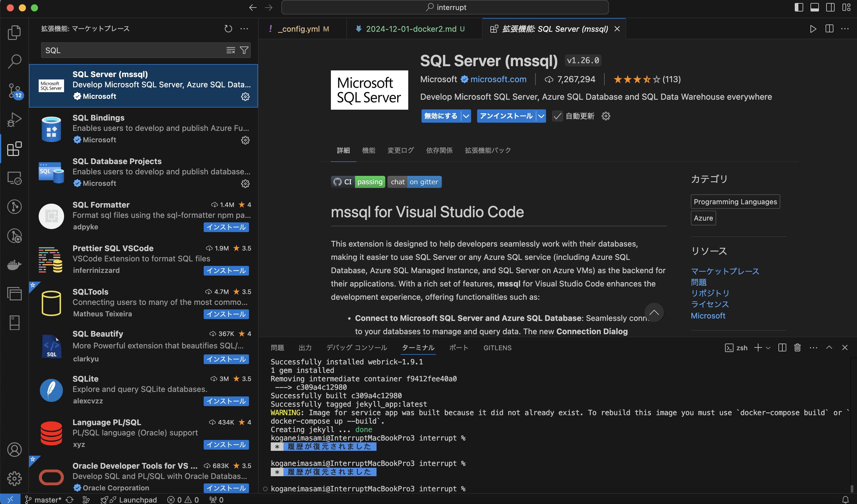Click the interrupt command center search box

pos(445,8)
